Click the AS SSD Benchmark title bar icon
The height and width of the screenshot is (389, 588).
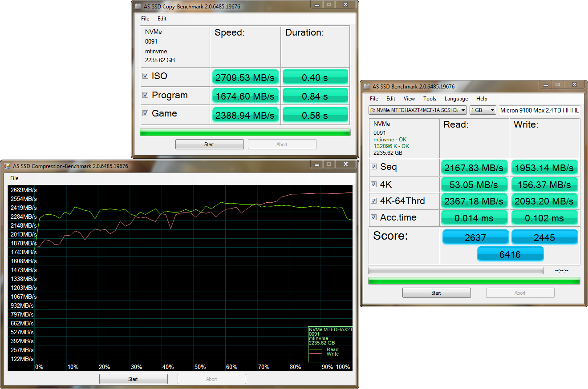point(367,86)
